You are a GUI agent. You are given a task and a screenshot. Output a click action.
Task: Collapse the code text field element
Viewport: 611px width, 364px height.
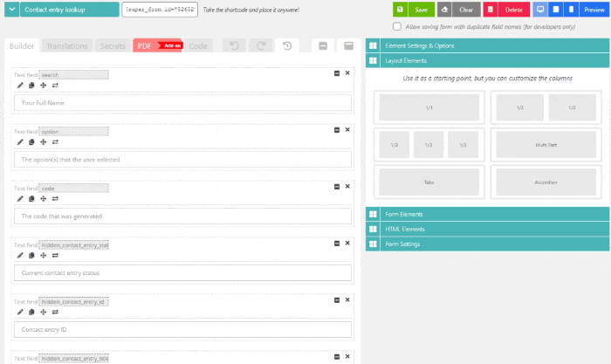[x=337, y=187]
